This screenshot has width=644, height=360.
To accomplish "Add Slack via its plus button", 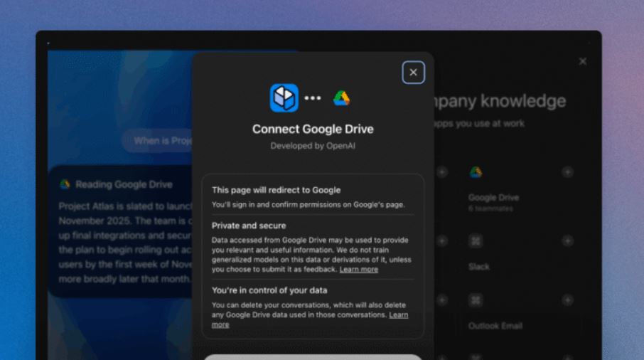I will tap(567, 240).
